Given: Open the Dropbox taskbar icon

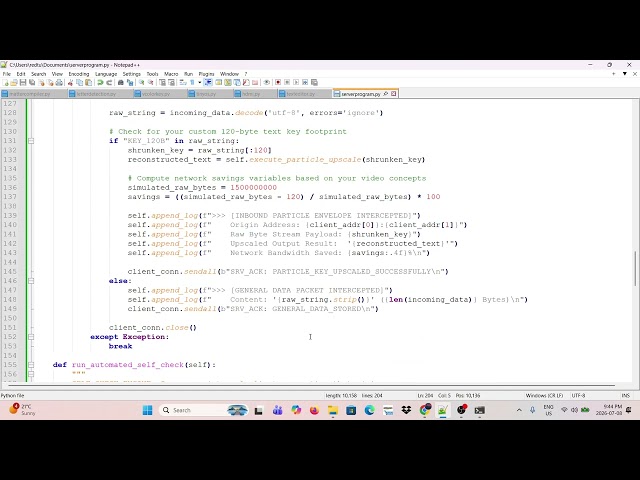Looking at the screenshot, I should point(406,410).
